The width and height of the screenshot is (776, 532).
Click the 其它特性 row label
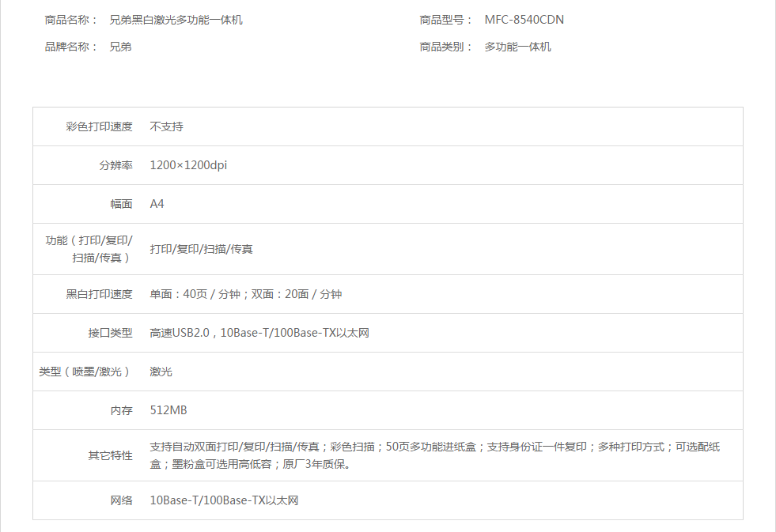tap(111, 455)
